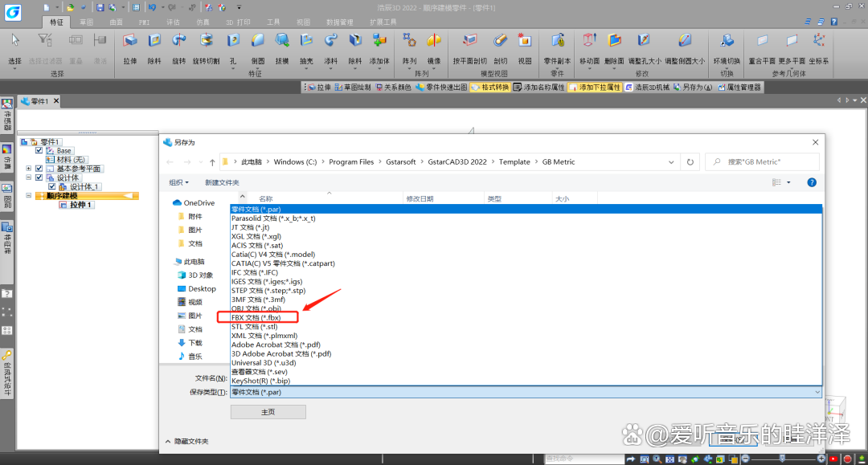Open the view options dropdown arrow
This screenshot has width=868, height=465.
[x=789, y=182]
